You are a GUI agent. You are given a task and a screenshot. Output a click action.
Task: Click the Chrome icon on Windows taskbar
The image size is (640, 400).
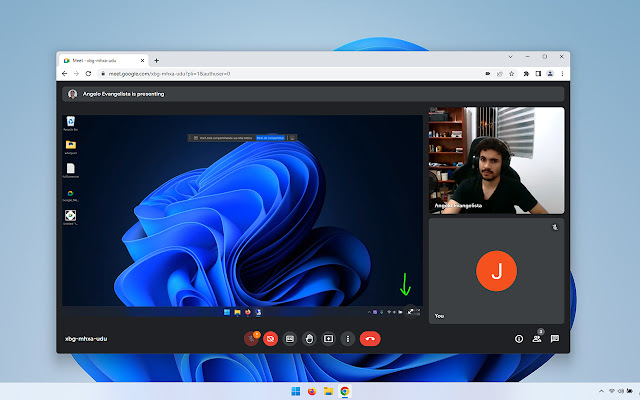(x=344, y=391)
